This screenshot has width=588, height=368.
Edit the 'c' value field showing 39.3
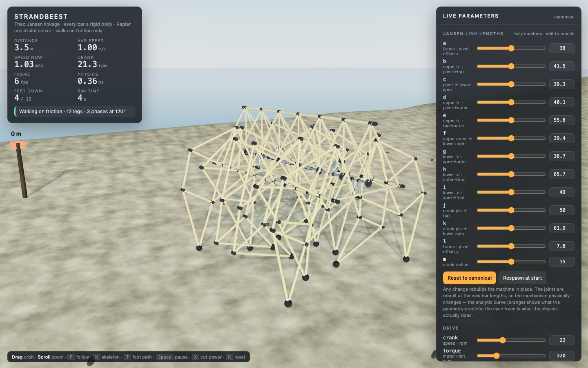click(x=562, y=84)
